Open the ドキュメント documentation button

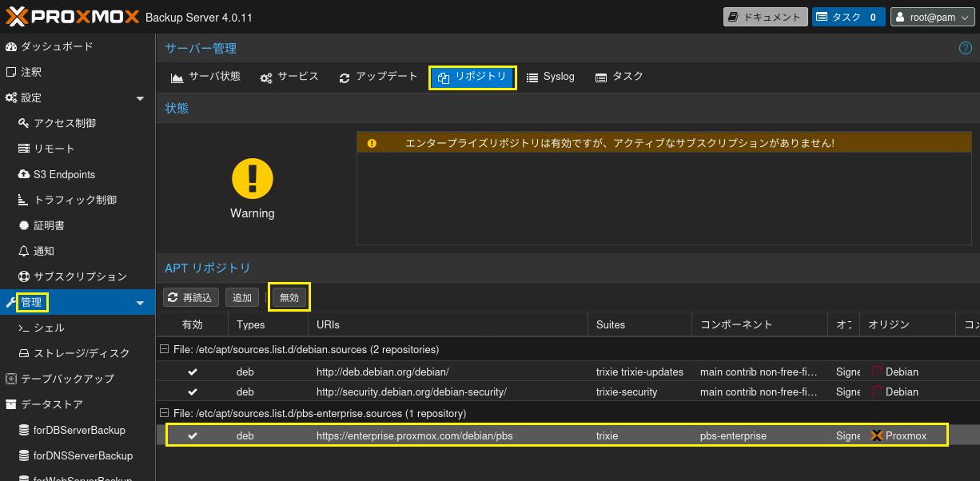[765, 17]
